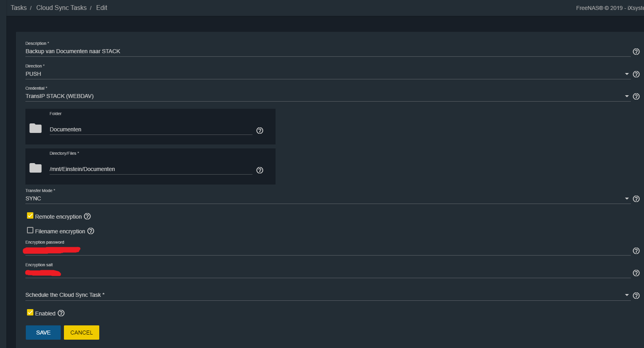Show help for Remote encryption option

click(87, 216)
